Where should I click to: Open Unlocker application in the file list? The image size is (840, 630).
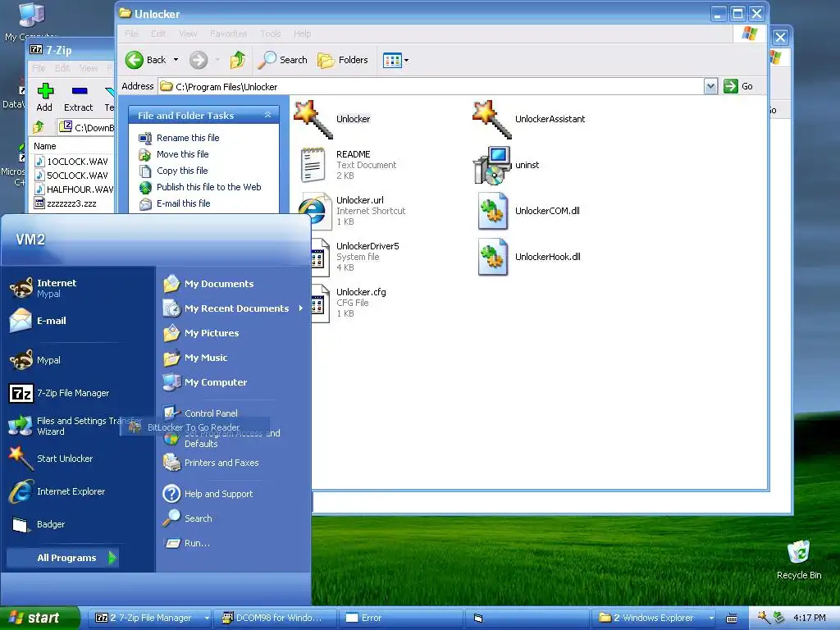click(x=332, y=119)
